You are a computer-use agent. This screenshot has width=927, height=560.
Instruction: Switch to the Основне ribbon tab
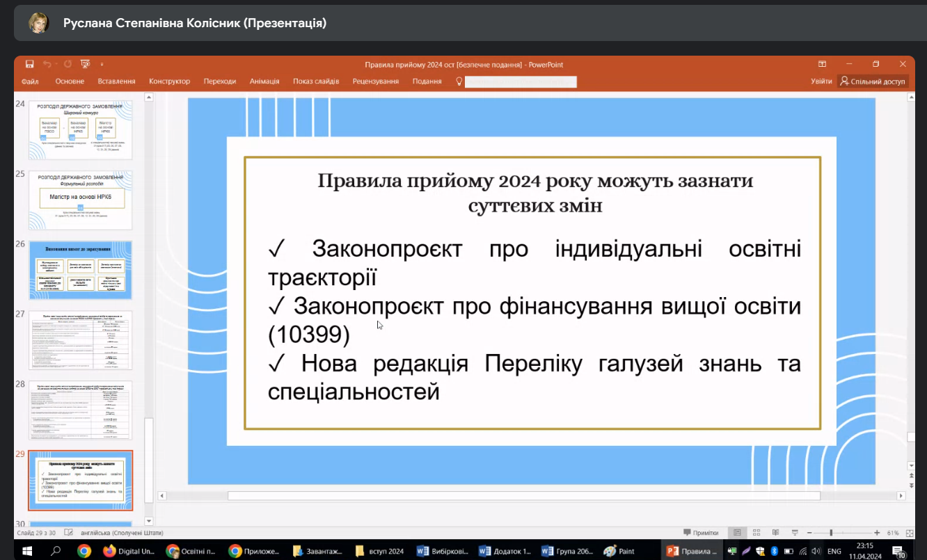click(x=70, y=81)
